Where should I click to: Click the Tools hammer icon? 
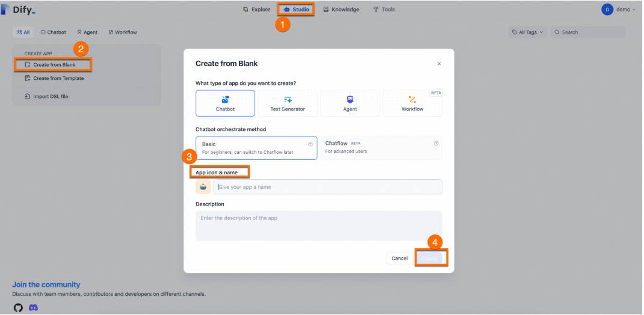[376, 10]
